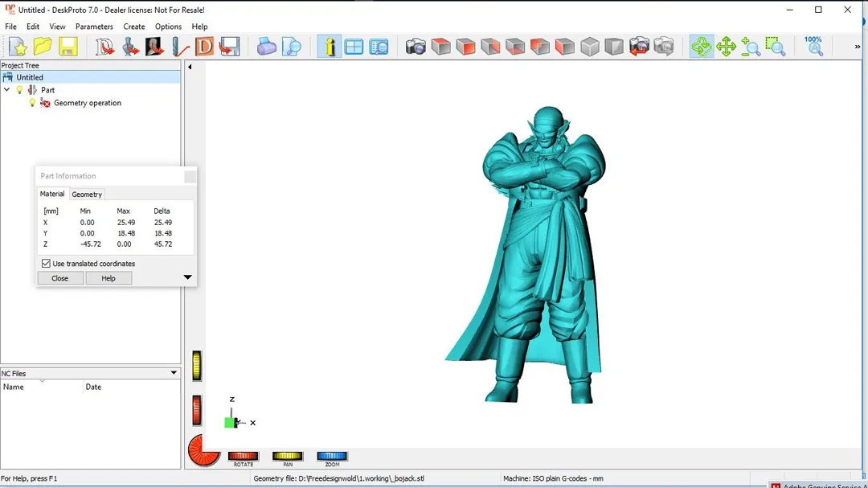Select the Part item in tree

[x=47, y=90]
